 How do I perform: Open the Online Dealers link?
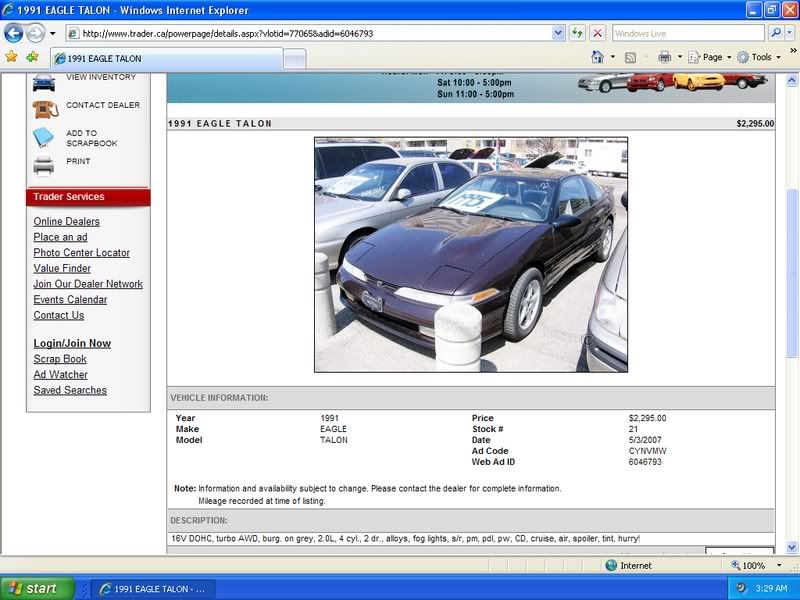coord(66,222)
